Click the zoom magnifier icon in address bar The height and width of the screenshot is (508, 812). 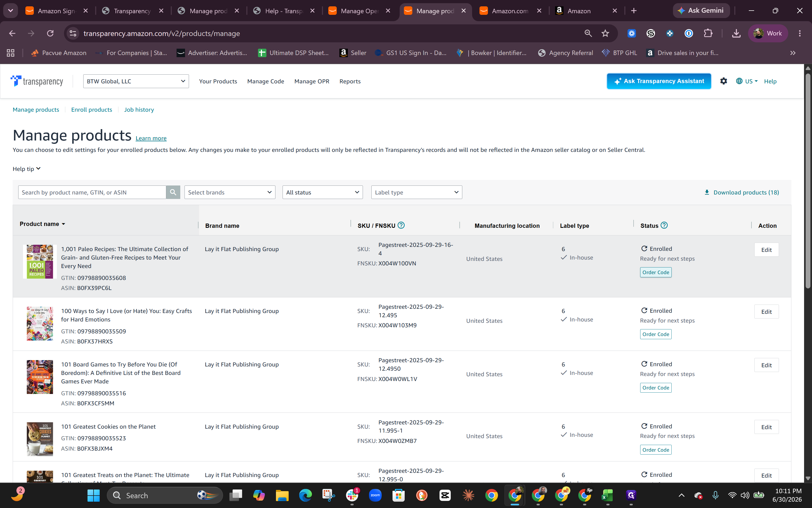[x=588, y=33]
